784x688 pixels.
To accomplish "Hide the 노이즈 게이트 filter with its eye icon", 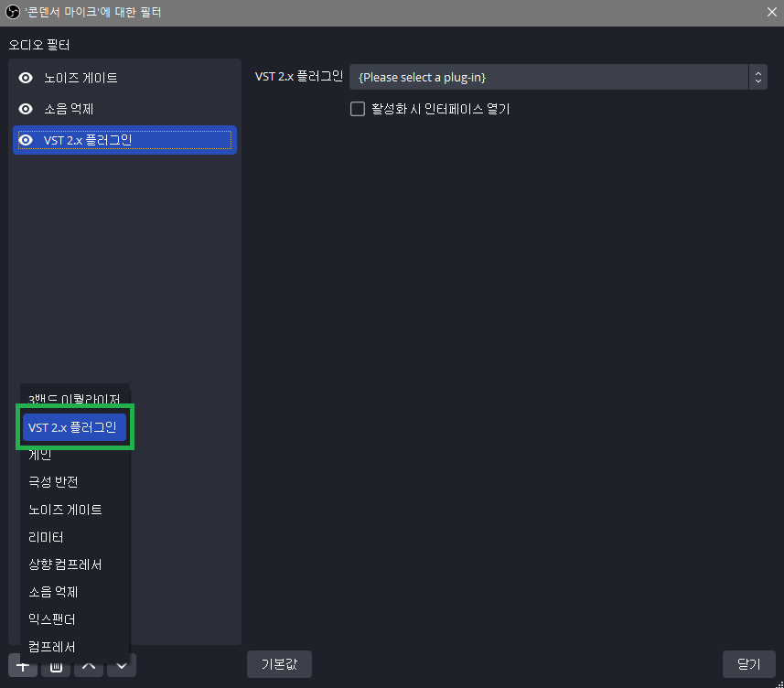I will 26,77.
